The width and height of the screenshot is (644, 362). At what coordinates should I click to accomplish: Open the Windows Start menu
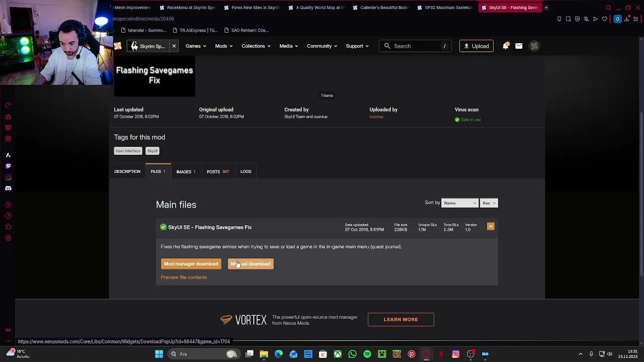[159, 354]
